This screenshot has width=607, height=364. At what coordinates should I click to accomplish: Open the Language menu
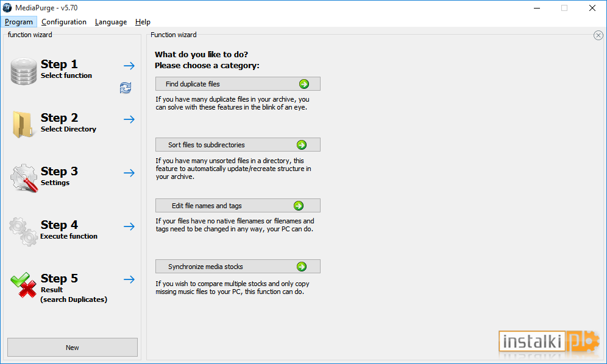pyautogui.click(x=111, y=22)
